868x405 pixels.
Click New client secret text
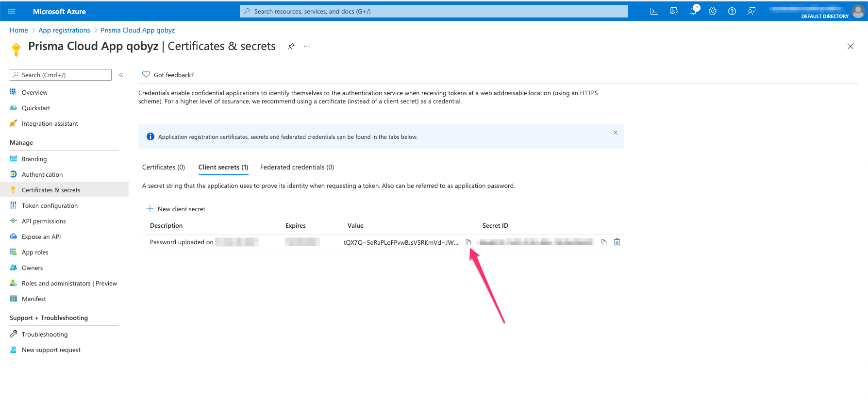(182, 209)
